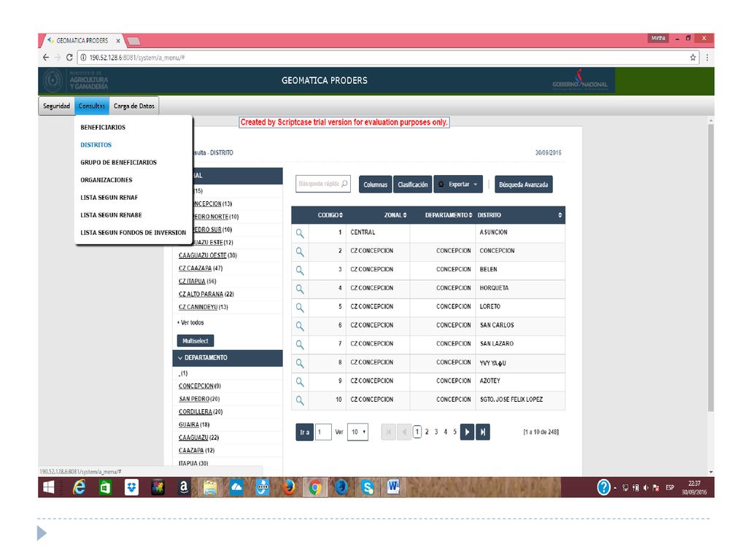Open the Carga de Datos menu

click(x=134, y=106)
